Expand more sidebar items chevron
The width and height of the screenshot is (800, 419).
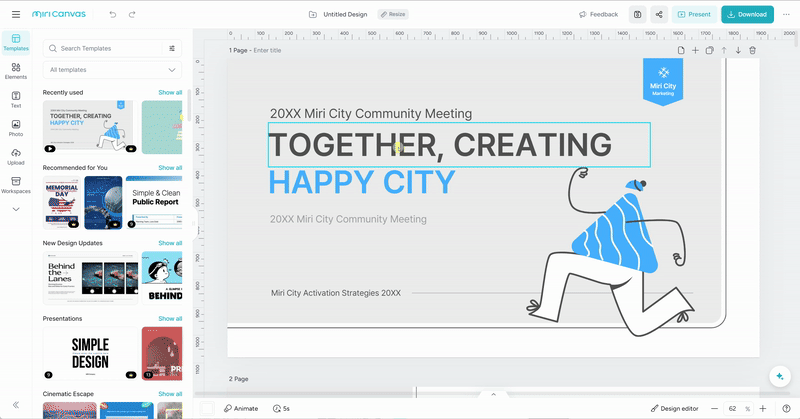point(16,209)
